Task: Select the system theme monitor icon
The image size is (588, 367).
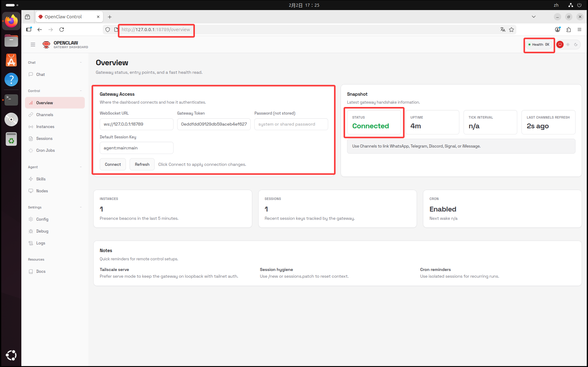Action: pyautogui.click(x=560, y=45)
